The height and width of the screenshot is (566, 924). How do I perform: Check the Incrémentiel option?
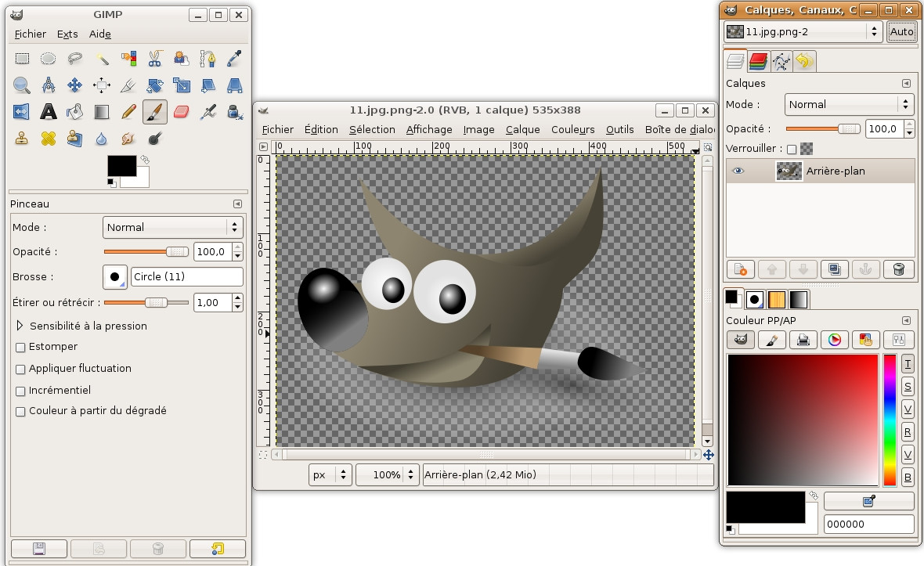click(x=20, y=391)
